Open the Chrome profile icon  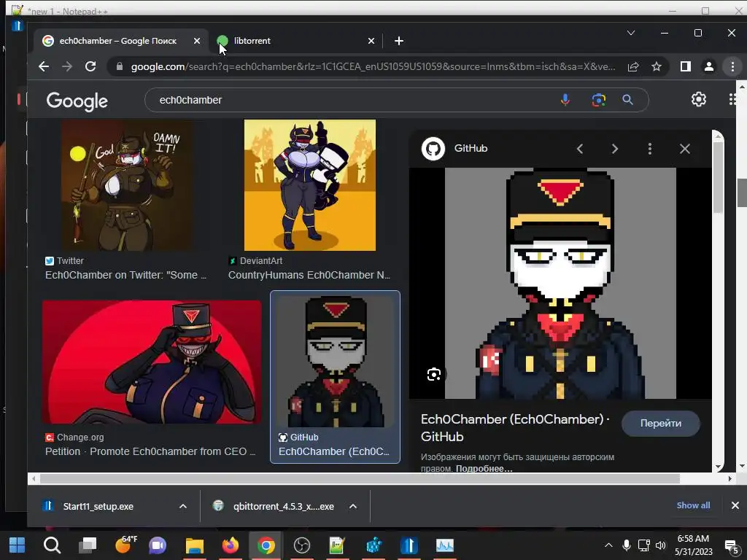[709, 66]
